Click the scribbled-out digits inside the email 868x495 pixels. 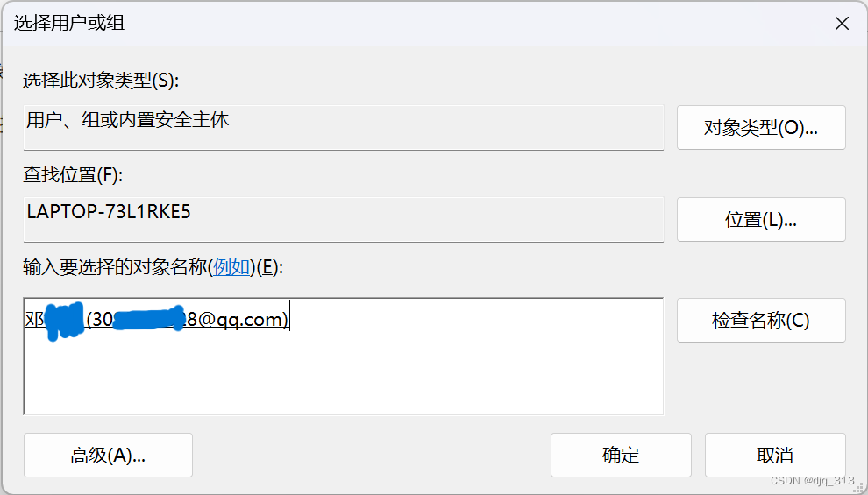click(148, 320)
